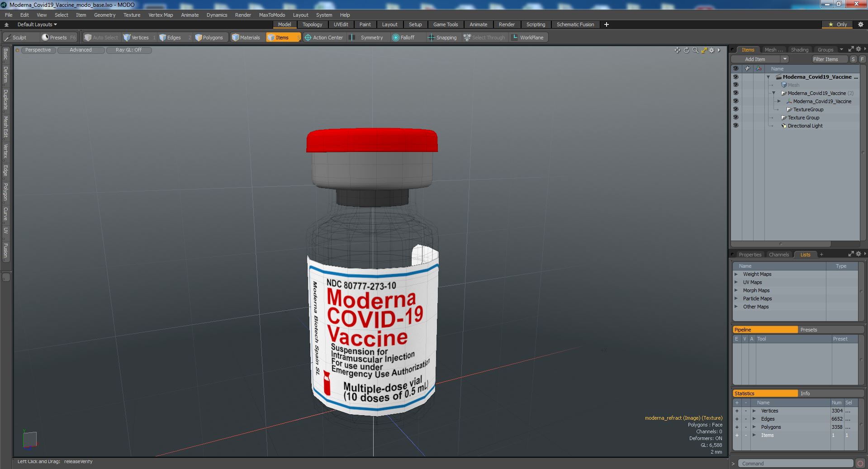Toggle visibility of Texture Group item
The image size is (868, 469).
pos(735,118)
